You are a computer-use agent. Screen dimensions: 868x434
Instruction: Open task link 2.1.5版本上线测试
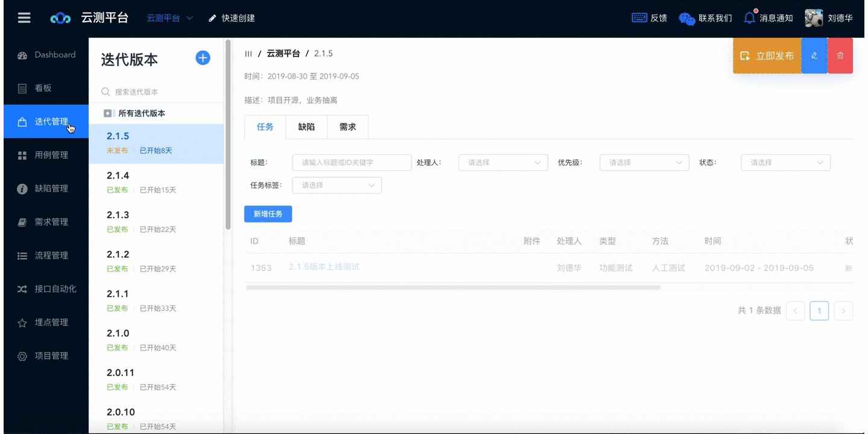coord(324,267)
